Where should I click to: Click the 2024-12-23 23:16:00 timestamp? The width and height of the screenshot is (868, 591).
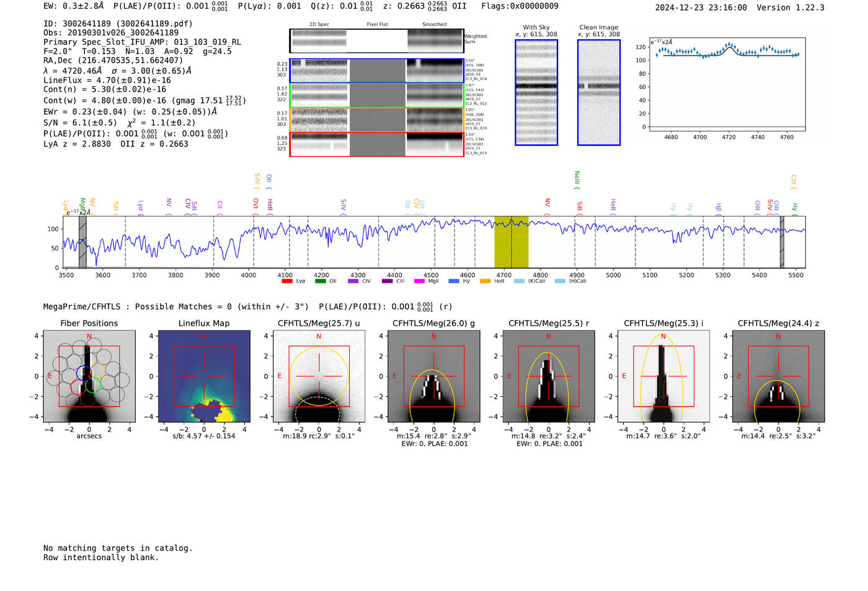[701, 7]
